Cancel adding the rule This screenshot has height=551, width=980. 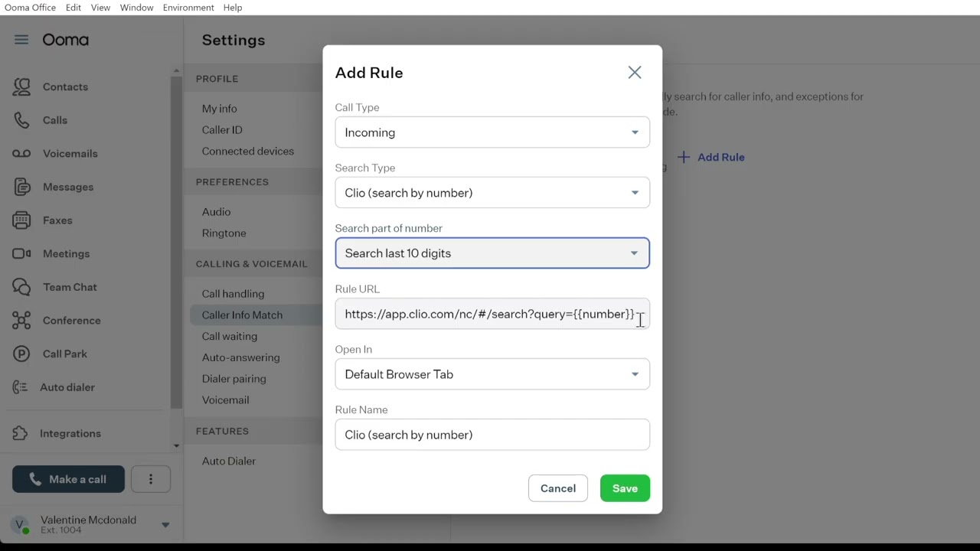(x=558, y=488)
